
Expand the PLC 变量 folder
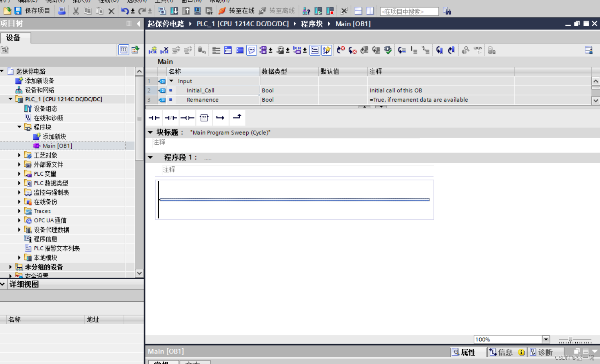tap(19, 174)
